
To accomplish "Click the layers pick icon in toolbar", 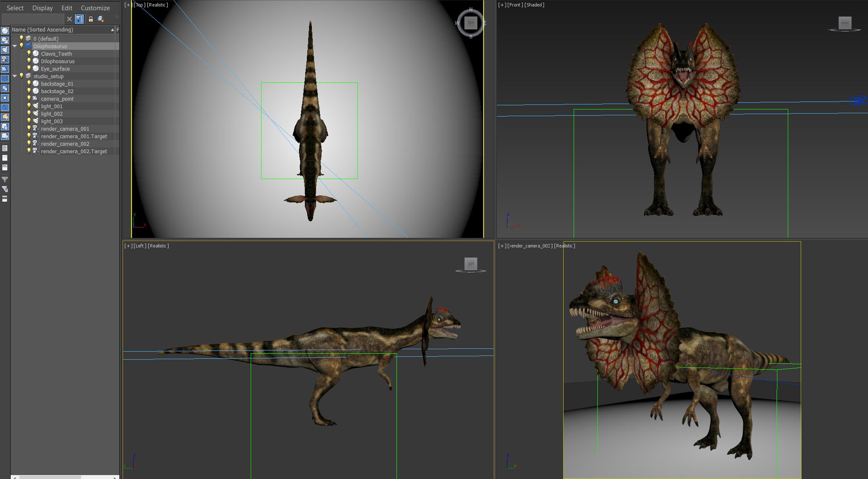I will (x=100, y=19).
